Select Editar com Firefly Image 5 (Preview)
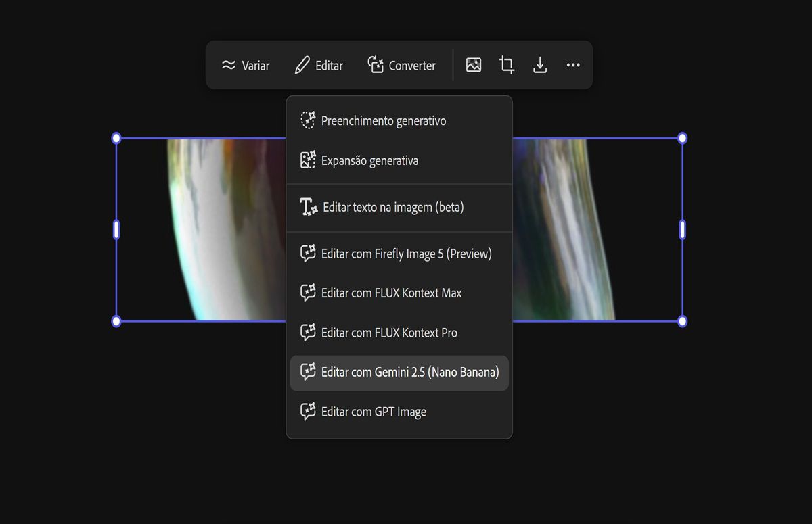The width and height of the screenshot is (812, 524). point(399,254)
